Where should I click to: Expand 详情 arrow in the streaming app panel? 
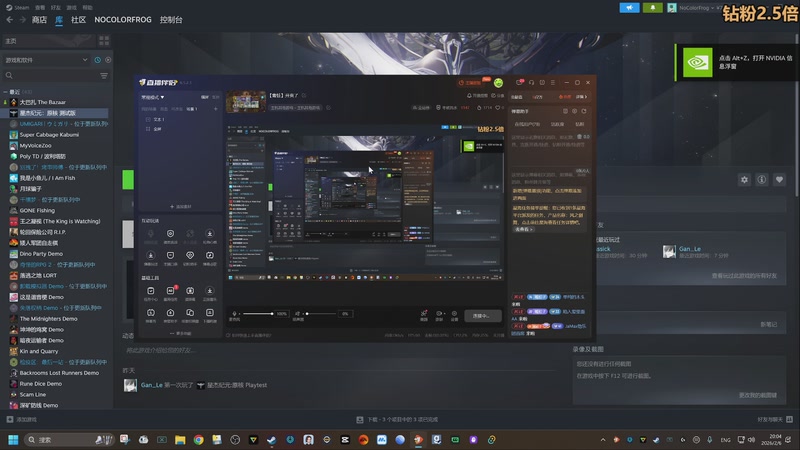tap(581, 96)
